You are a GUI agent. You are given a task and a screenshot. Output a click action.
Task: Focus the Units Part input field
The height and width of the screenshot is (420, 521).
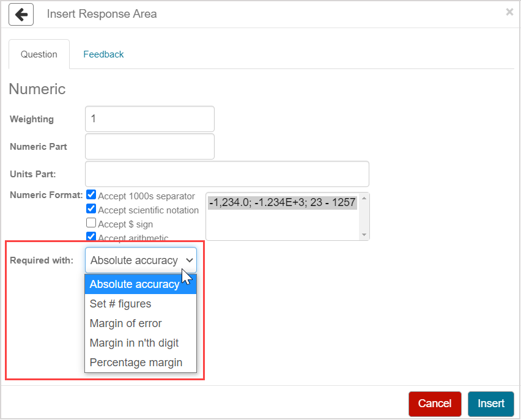(x=227, y=174)
